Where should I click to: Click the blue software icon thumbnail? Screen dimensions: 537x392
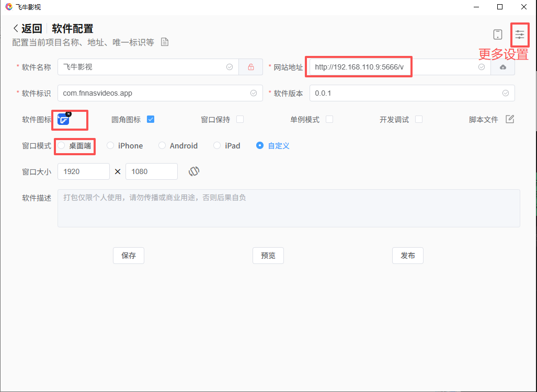(x=63, y=120)
